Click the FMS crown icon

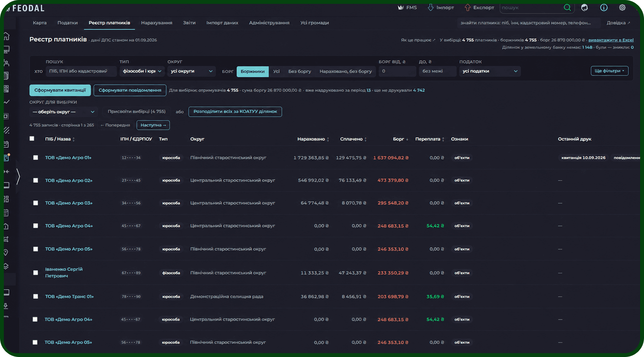[400, 7]
